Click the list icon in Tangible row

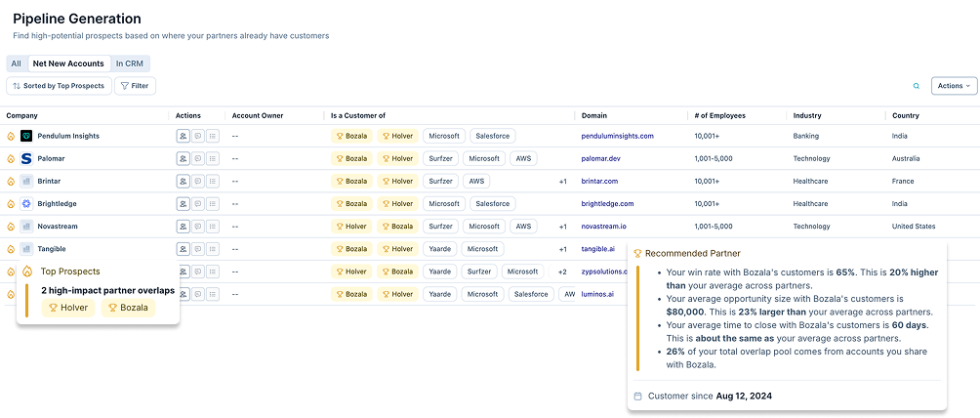213,248
